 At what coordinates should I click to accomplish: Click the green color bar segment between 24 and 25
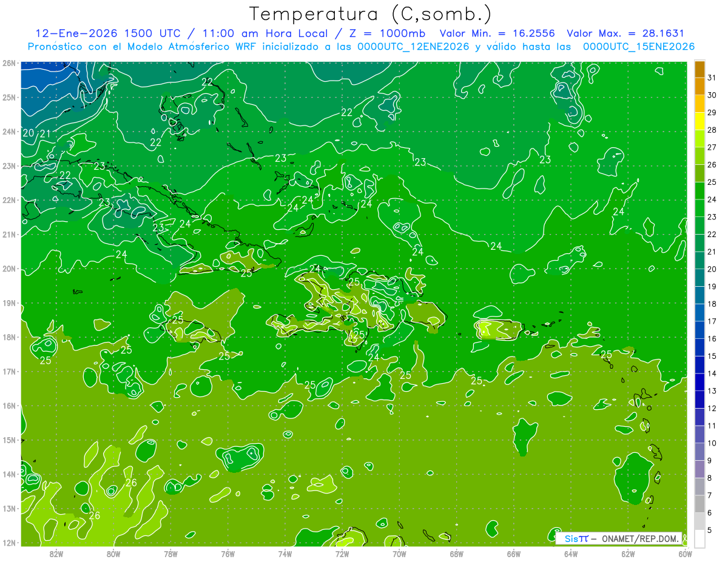tap(699, 191)
